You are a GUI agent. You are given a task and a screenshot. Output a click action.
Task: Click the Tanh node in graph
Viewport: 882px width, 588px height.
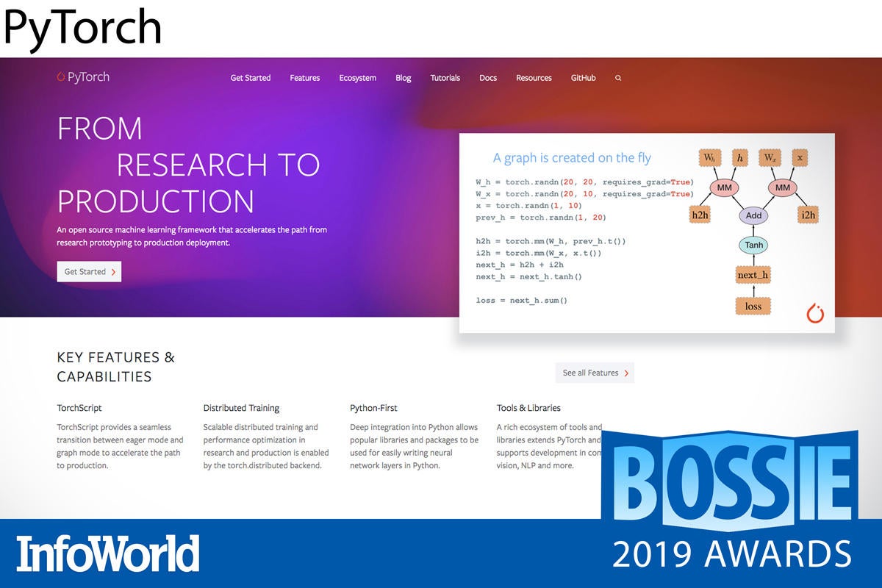pyautogui.click(x=754, y=245)
